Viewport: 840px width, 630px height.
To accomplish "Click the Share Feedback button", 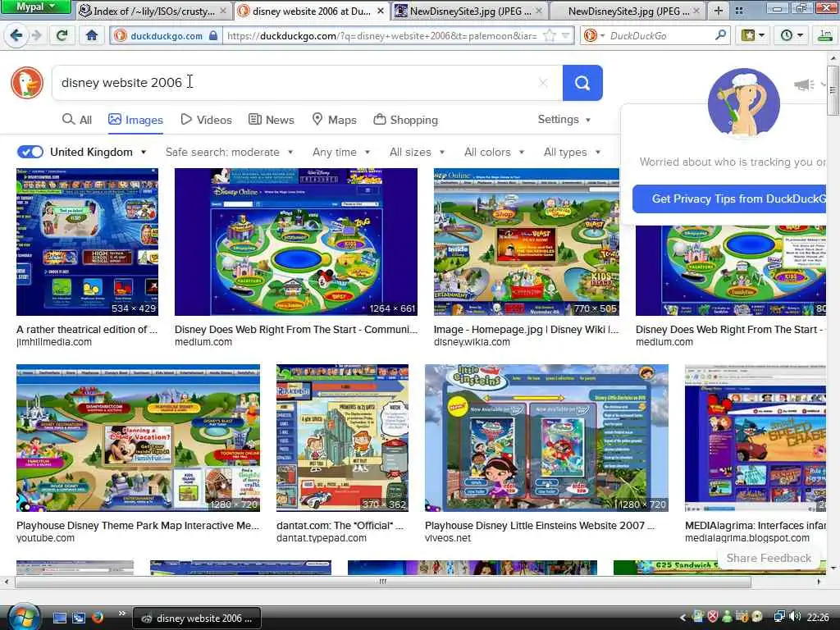I will 769,558.
